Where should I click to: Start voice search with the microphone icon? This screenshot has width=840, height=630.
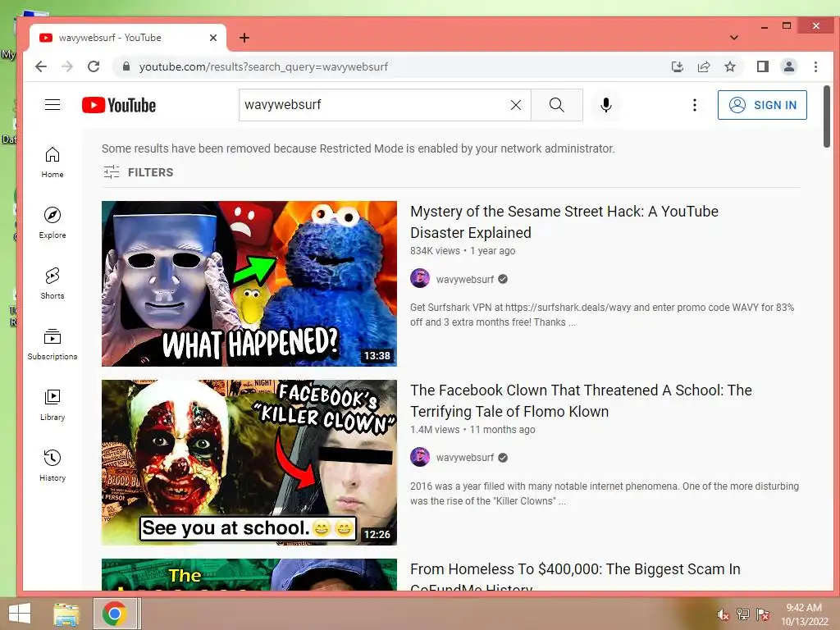tap(606, 105)
